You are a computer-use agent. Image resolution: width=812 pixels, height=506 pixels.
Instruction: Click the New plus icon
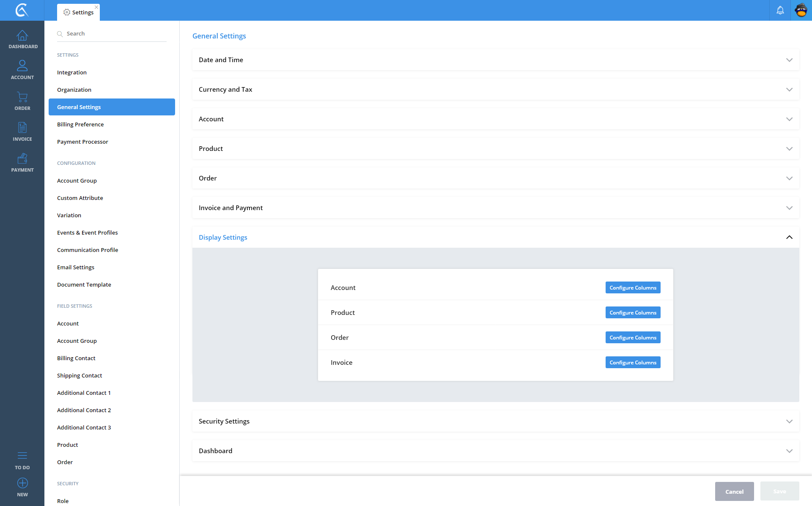tap(22, 487)
